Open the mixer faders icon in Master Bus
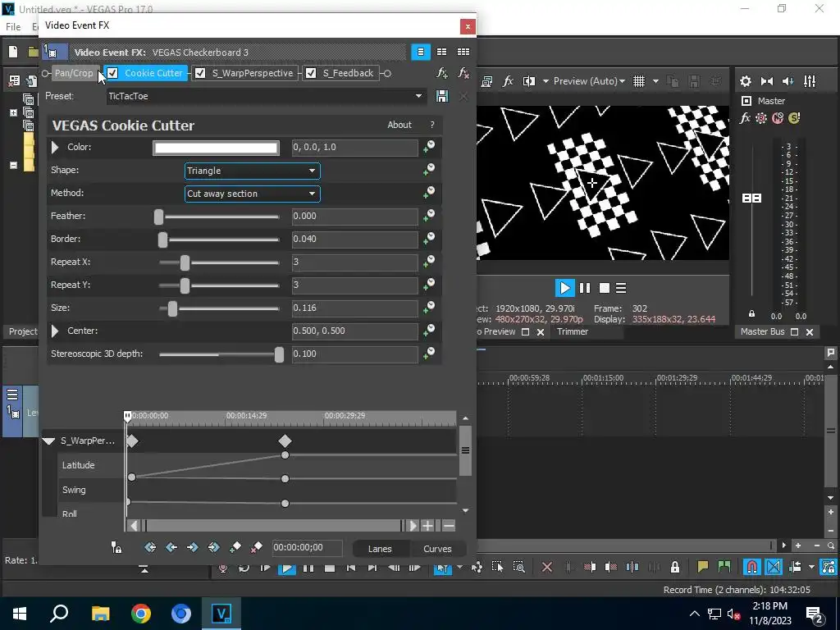840x630 pixels. 810,81
